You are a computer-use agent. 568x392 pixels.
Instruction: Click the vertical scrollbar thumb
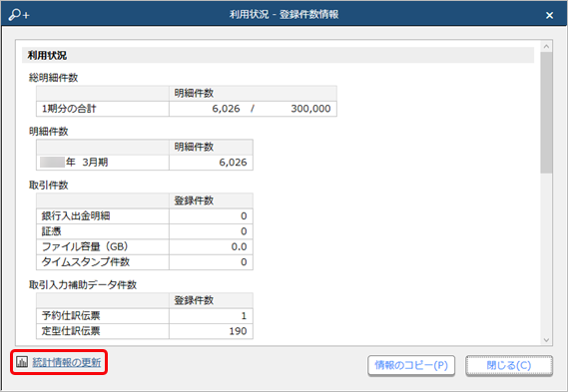546,112
